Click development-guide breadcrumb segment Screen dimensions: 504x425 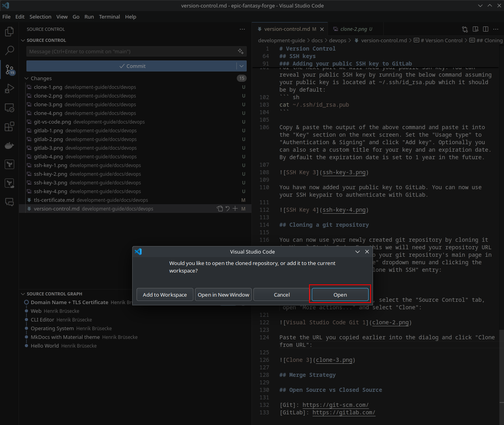(x=281, y=40)
